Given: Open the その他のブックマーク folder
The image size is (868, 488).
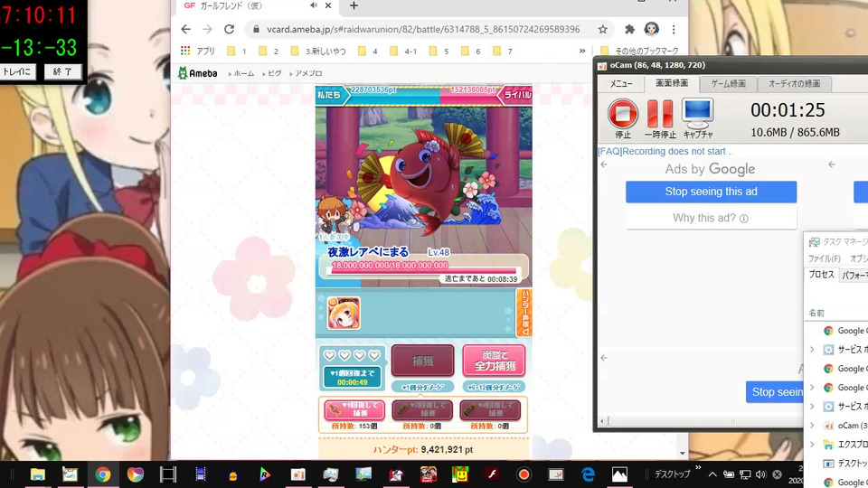Looking at the screenshot, I should [x=639, y=51].
